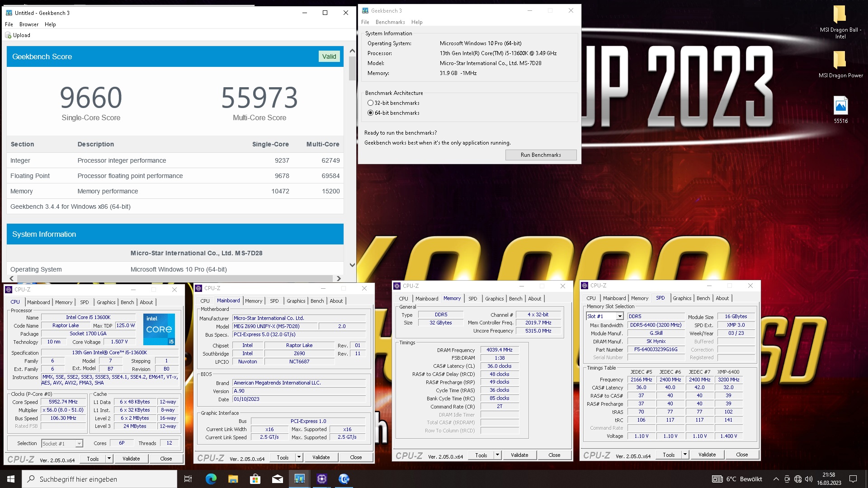Switch to Bench tab in first CPU-Z window
Viewport: 868px width, 488px height.
pyautogui.click(x=127, y=302)
